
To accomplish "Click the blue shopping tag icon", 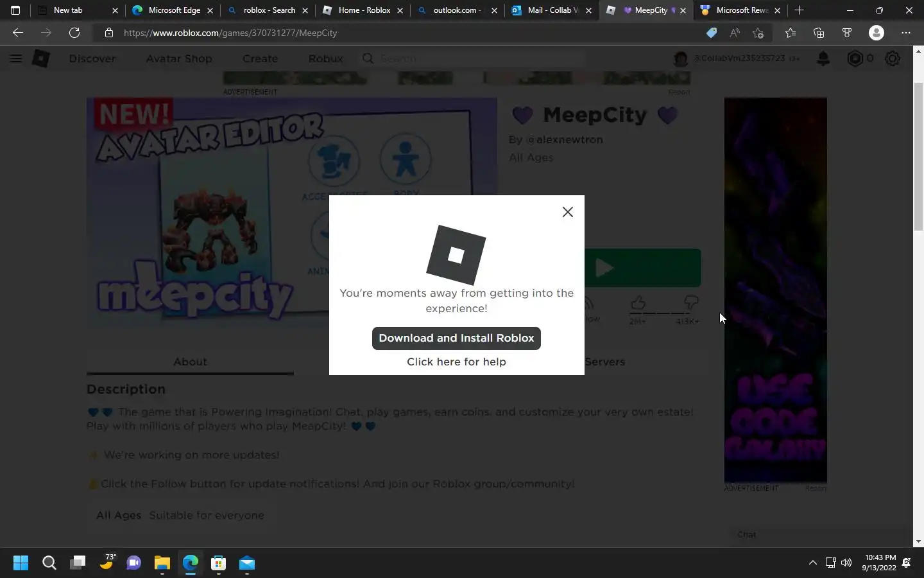I will [712, 33].
